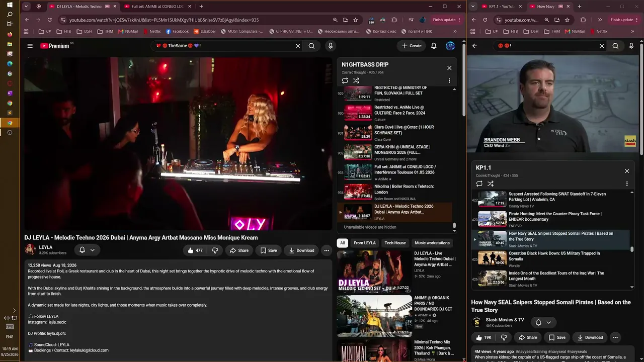Viewport: 644px width, 362px height.
Task: Open YouTube notifications bell at the top
Action: 434,46
